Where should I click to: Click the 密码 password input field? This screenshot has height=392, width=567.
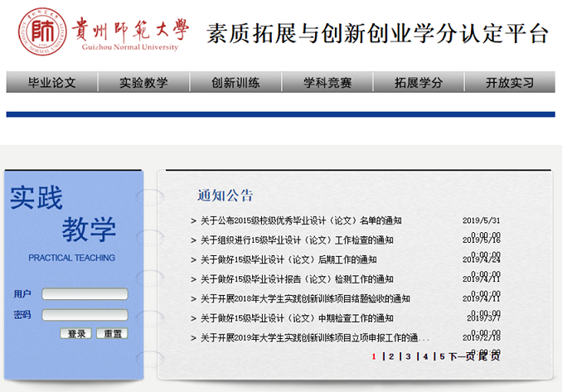[x=85, y=315]
